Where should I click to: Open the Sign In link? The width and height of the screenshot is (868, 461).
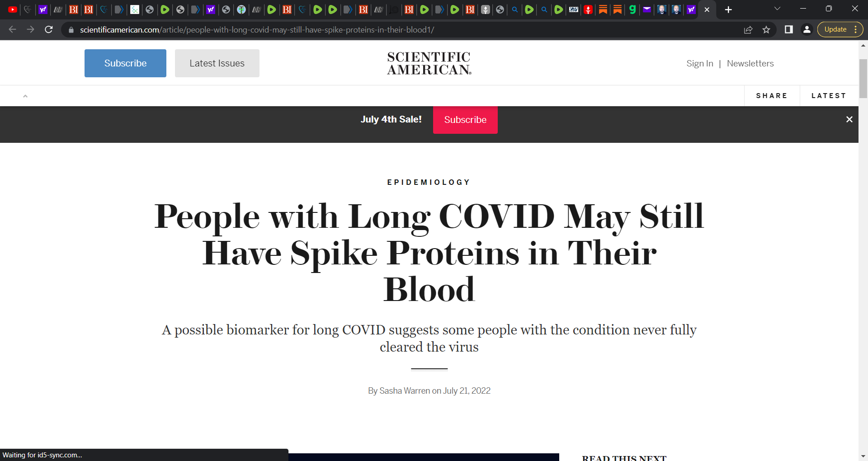coord(699,63)
